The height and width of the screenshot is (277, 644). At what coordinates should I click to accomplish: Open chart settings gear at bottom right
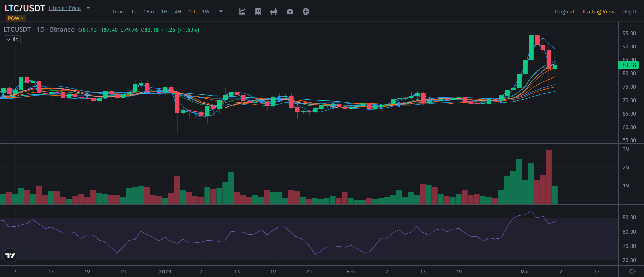click(632, 271)
